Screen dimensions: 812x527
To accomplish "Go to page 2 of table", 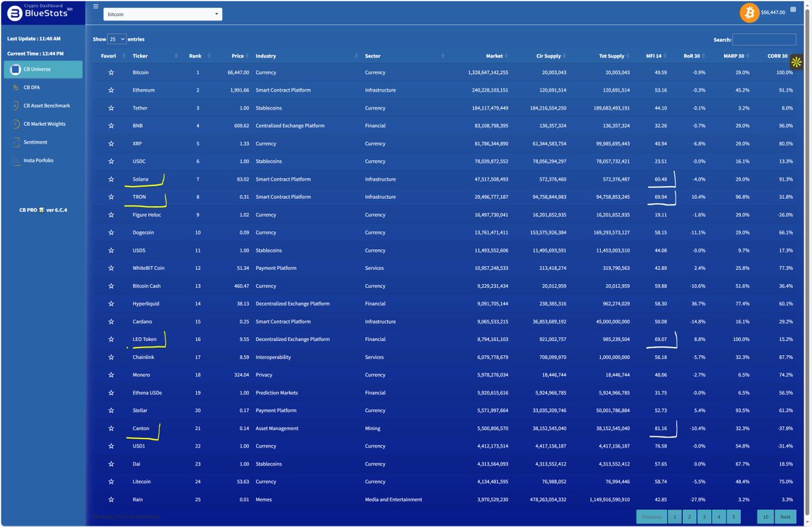I will point(688,517).
